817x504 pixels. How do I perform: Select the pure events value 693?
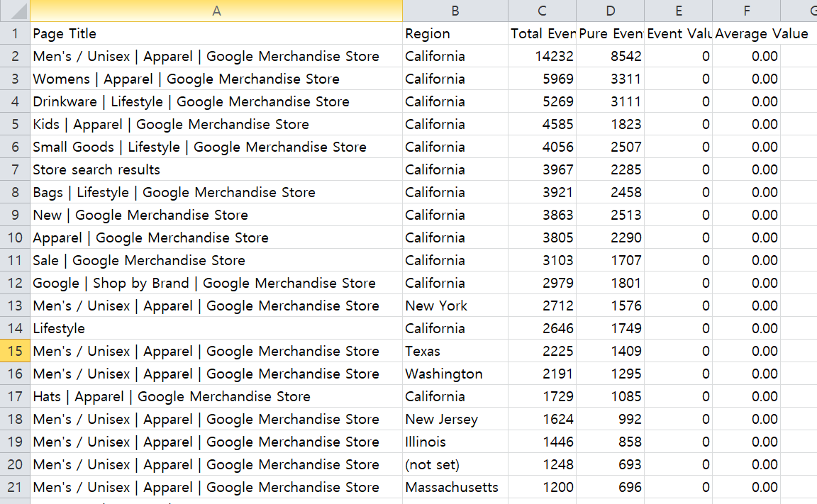pyautogui.click(x=610, y=464)
